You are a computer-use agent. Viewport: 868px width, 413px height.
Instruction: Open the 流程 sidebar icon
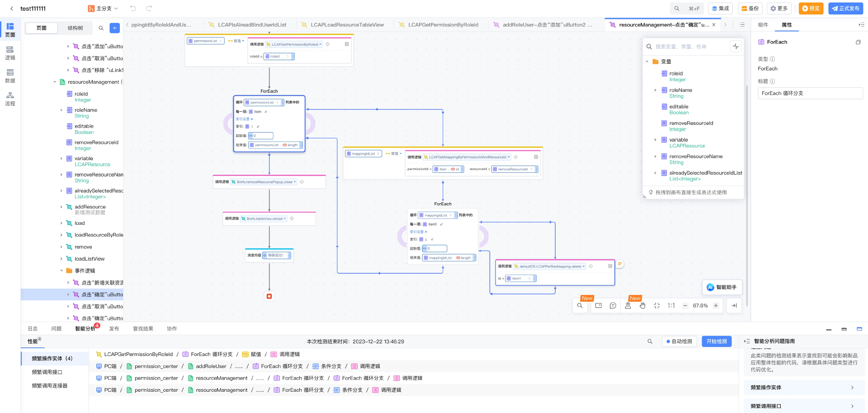coord(10,99)
